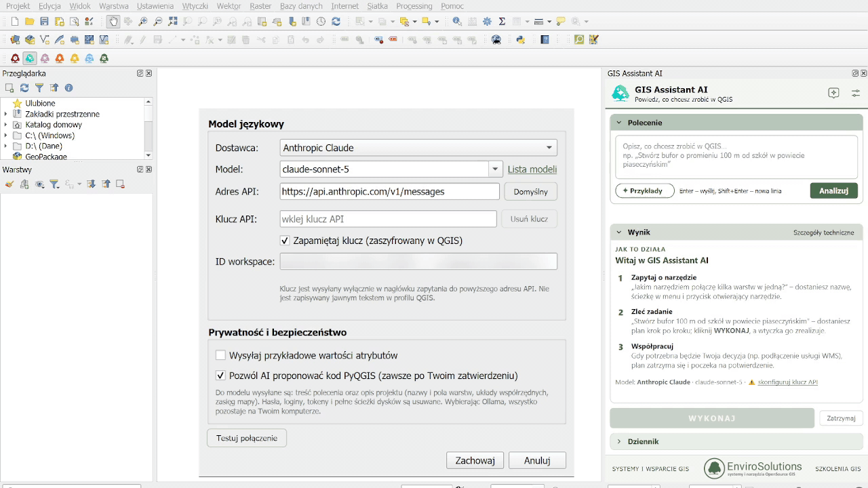
Task: Show properties info in the Przeglądarka panel
Action: tap(68, 87)
